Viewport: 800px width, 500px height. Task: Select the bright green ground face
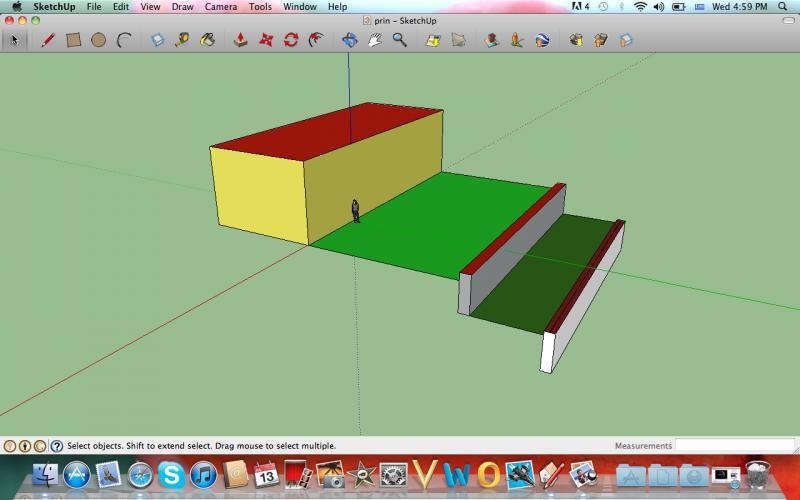pyautogui.click(x=434, y=224)
